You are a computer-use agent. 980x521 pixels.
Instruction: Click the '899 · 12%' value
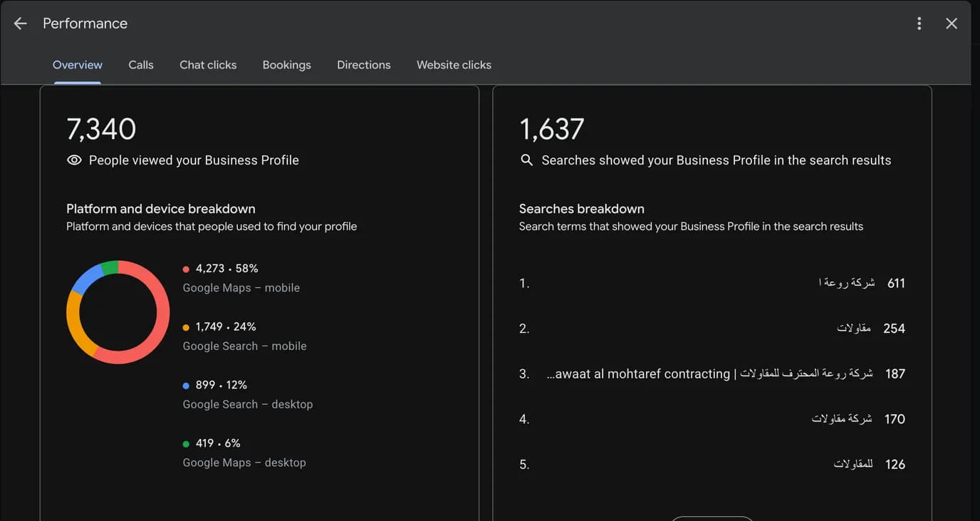coord(221,385)
